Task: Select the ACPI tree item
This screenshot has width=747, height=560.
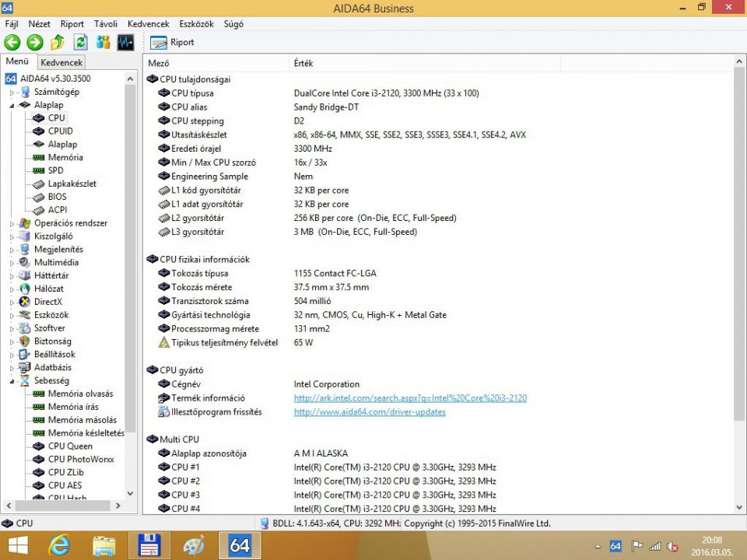Action: click(x=57, y=209)
